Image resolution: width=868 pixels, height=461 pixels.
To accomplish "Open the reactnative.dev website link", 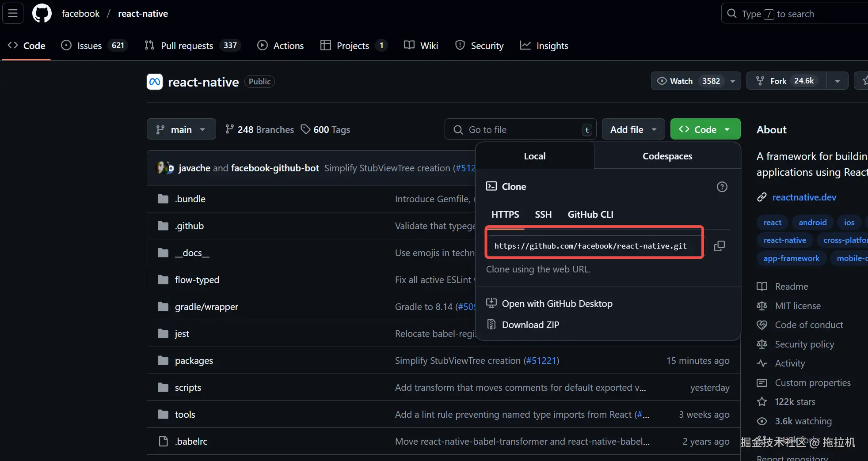I will 804,197.
